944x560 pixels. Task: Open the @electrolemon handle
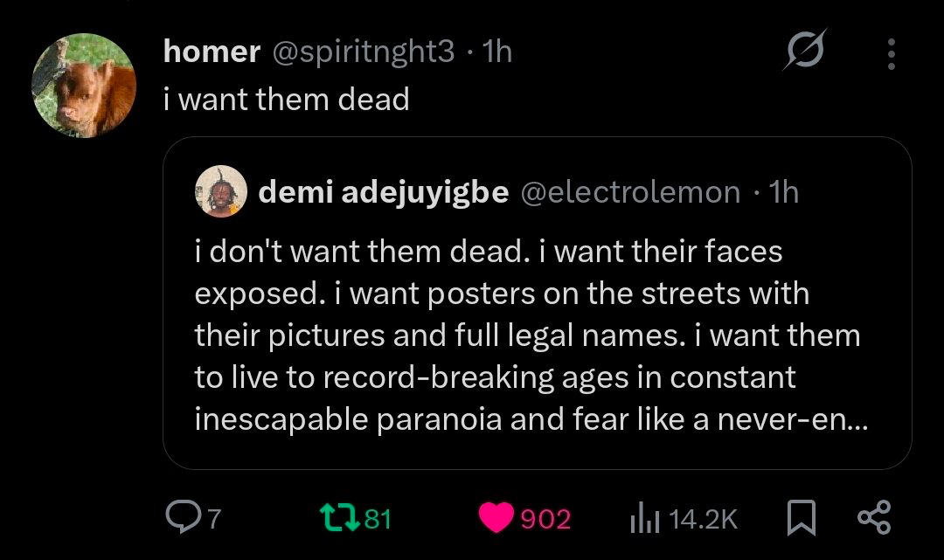[630, 191]
